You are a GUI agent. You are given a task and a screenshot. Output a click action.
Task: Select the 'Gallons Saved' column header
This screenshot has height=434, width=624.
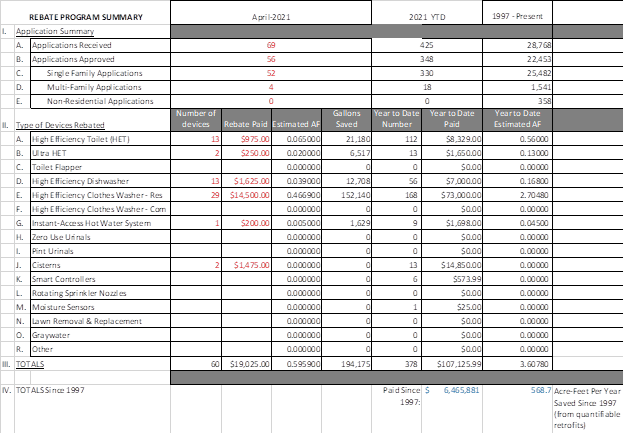tap(347, 119)
